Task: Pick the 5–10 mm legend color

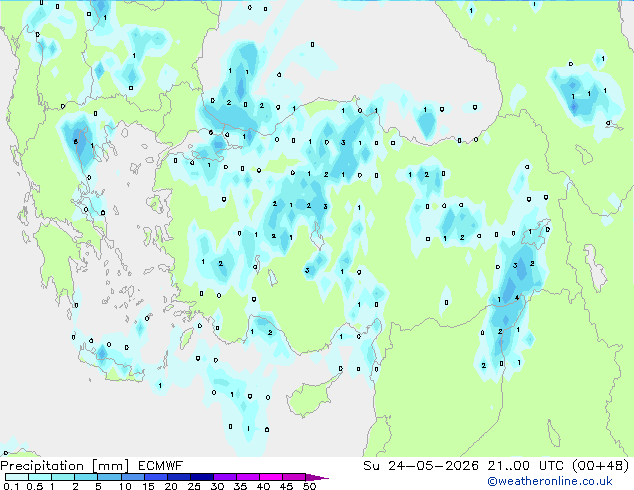Action: (x=109, y=477)
